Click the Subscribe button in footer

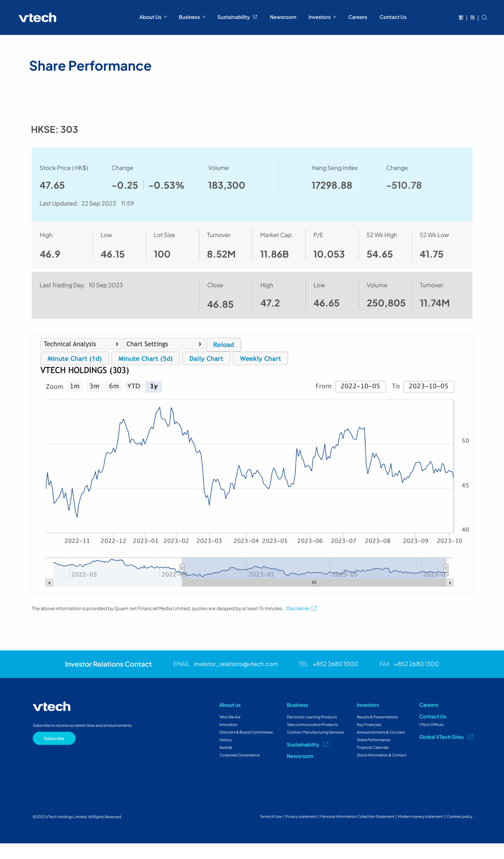[54, 738]
